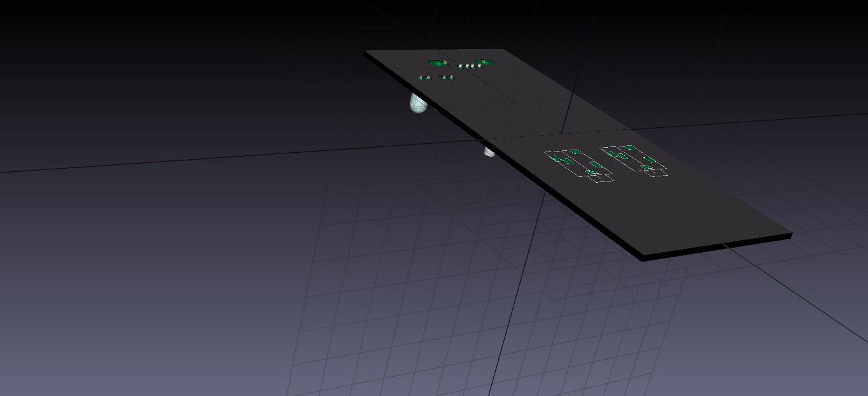Select the green pad with yellow marker
Image resolution: width=868 pixels, height=396 pixels.
pos(486,62)
